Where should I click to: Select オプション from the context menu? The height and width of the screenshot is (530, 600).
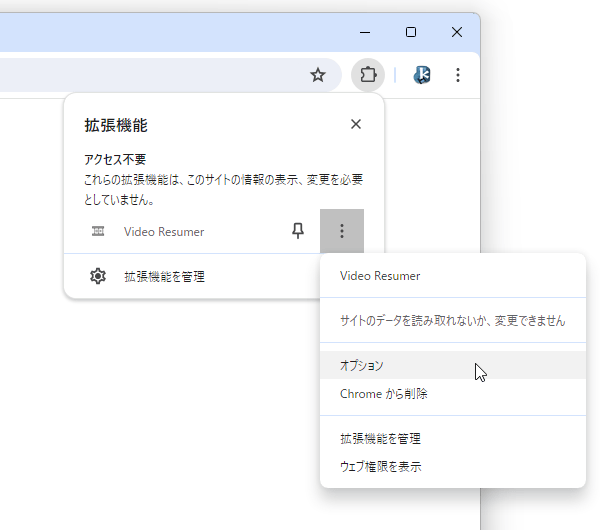point(453,365)
